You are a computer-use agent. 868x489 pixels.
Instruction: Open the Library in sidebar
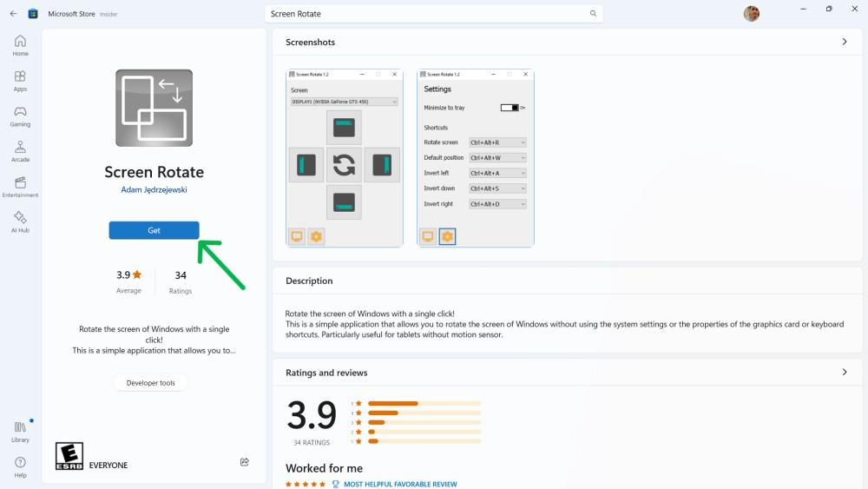point(20,432)
